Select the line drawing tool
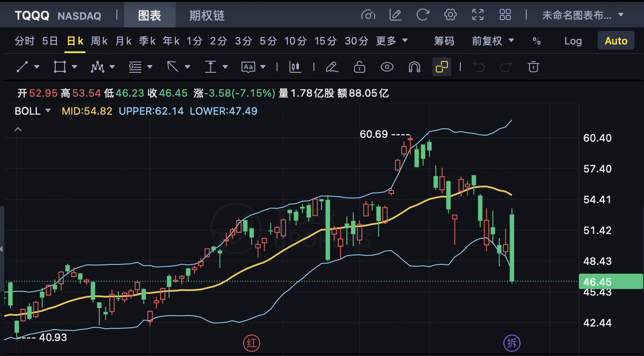This screenshot has width=644, height=356. click(x=22, y=67)
